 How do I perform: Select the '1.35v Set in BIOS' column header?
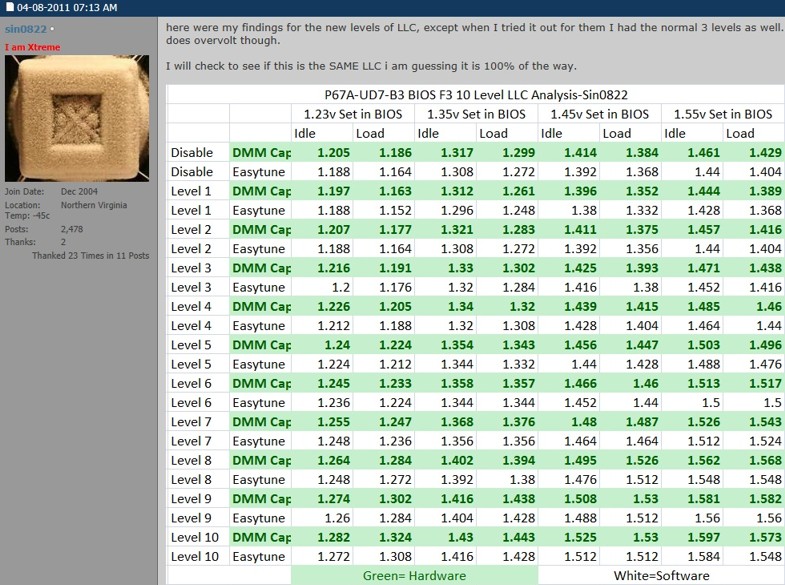tap(476, 114)
